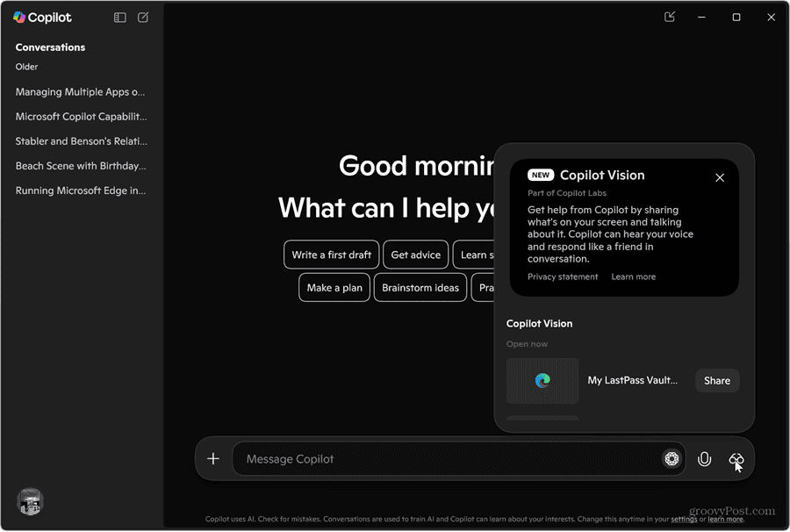Close the Copilot window
The image size is (790, 532).
[771, 18]
